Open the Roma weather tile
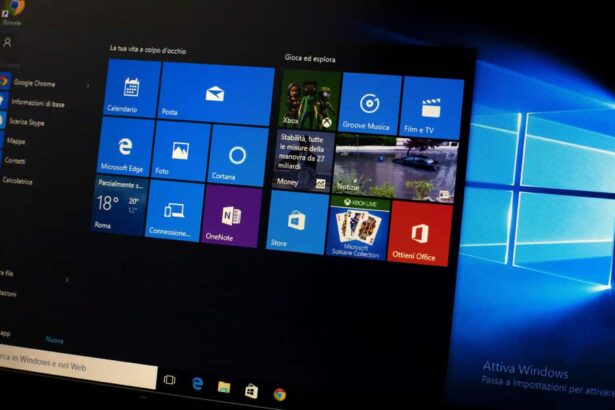This screenshot has height=410, width=615. click(120, 205)
